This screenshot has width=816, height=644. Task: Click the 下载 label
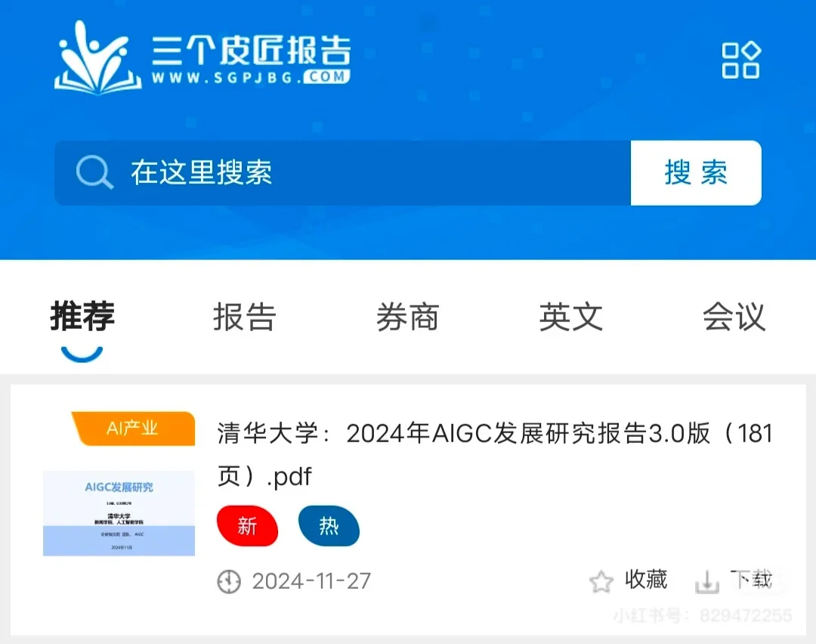click(x=751, y=580)
